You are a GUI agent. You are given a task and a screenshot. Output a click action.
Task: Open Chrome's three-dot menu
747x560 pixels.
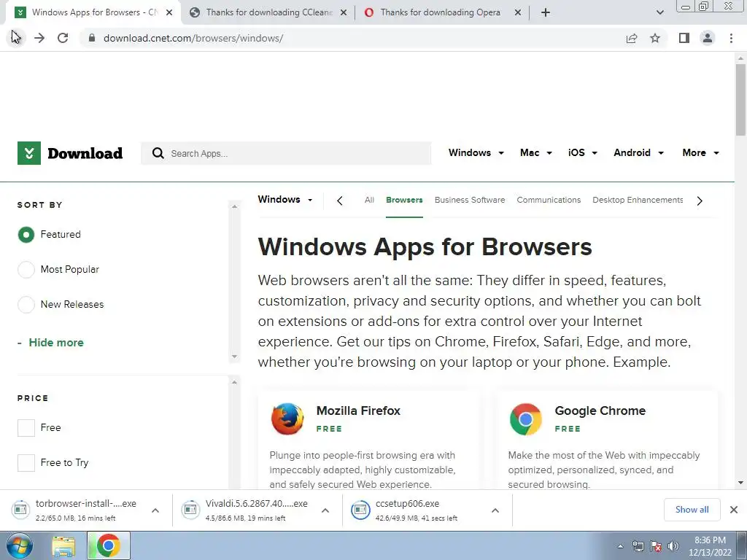tap(731, 38)
